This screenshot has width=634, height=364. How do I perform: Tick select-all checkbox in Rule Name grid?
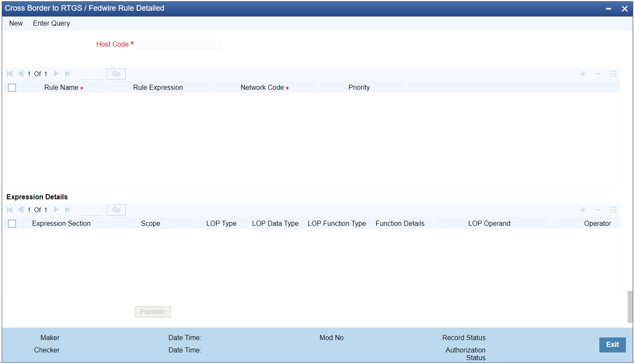(x=12, y=88)
